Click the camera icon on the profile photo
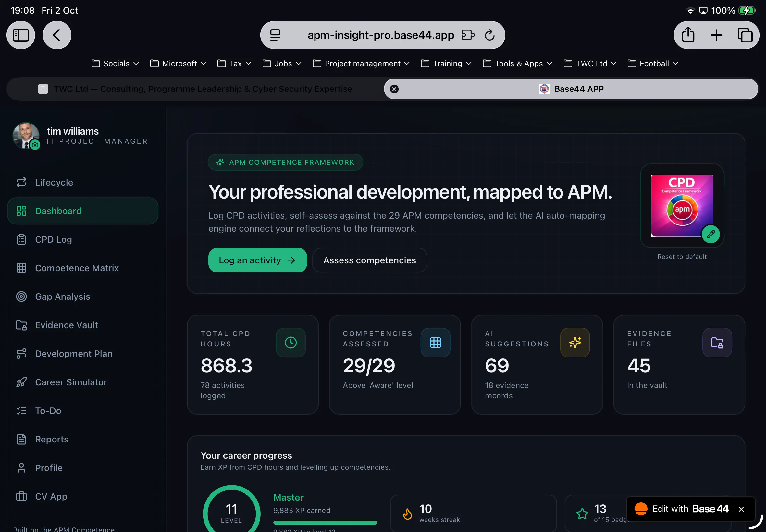Screen dimensions: 766x532 [x=35, y=145]
